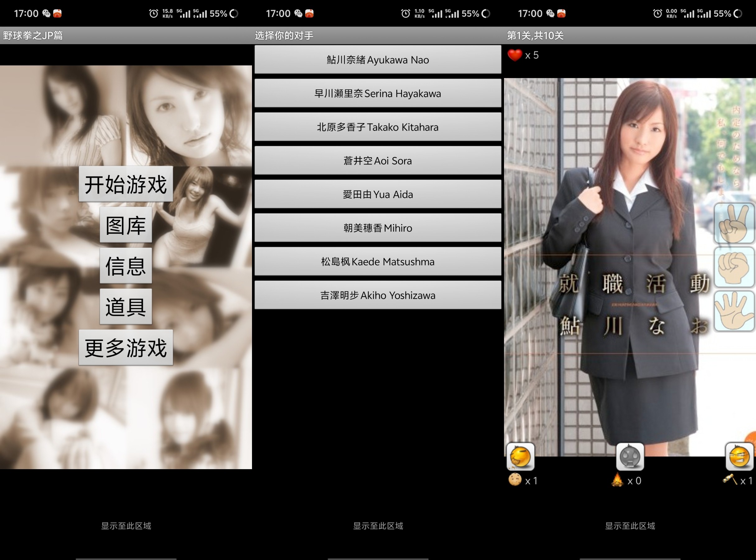Use the fire item gray face button
Image resolution: width=756 pixels, height=560 pixels.
(x=630, y=457)
